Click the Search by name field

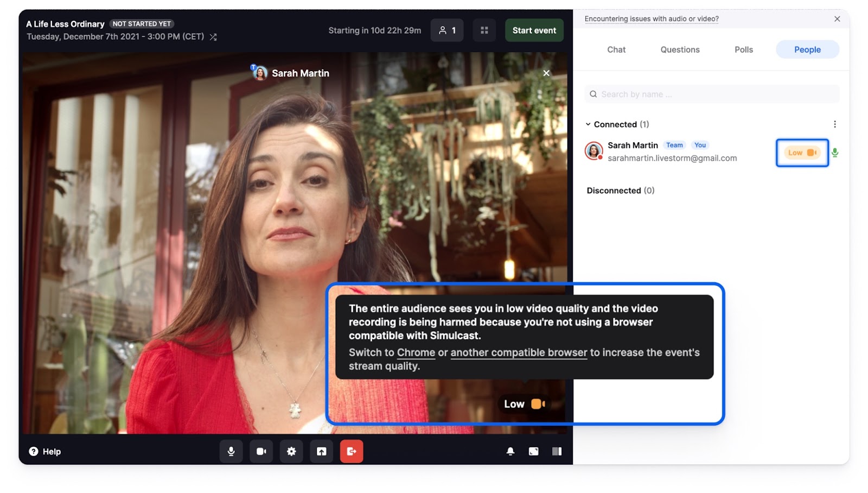[x=712, y=94]
